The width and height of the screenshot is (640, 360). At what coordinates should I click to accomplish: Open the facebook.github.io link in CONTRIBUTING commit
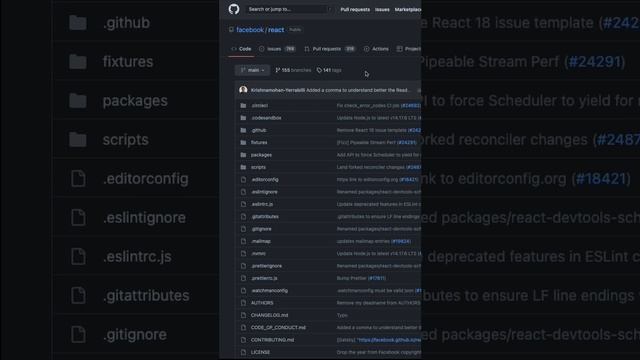click(389, 340)
